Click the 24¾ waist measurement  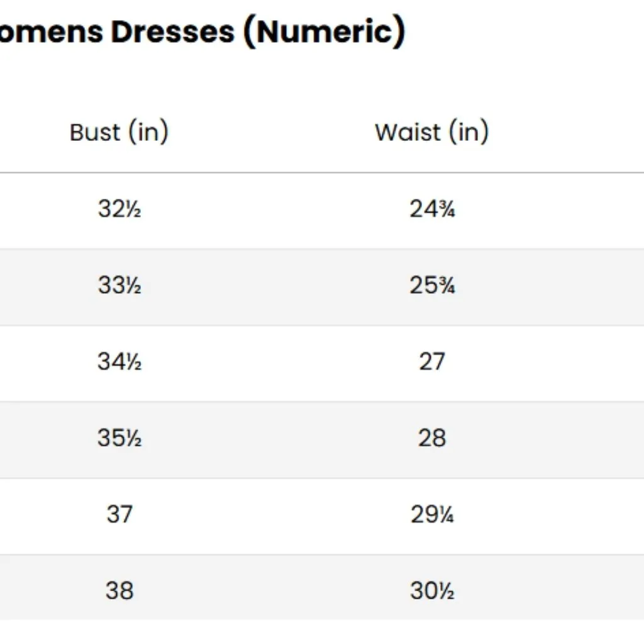click(432, 209)
